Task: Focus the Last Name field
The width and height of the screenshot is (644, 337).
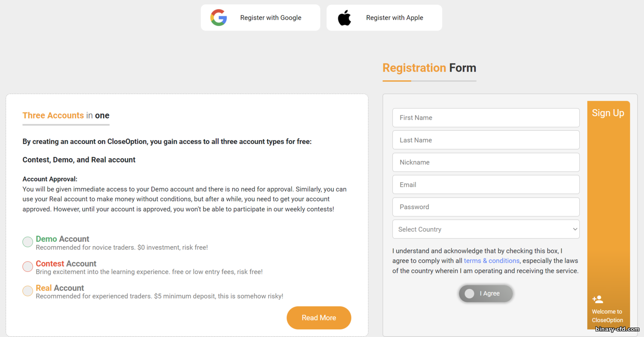Action: pos(486,140)
